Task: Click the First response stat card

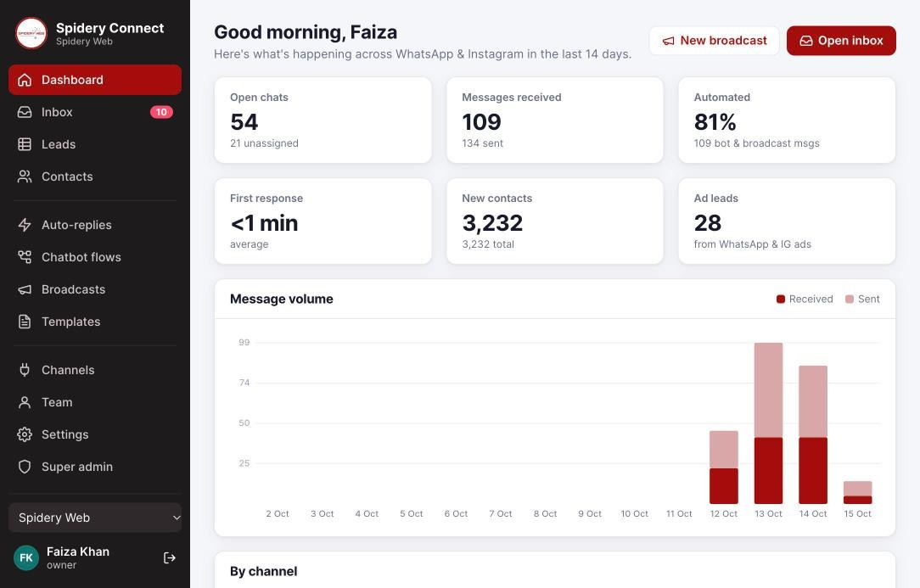Action: 323,221
